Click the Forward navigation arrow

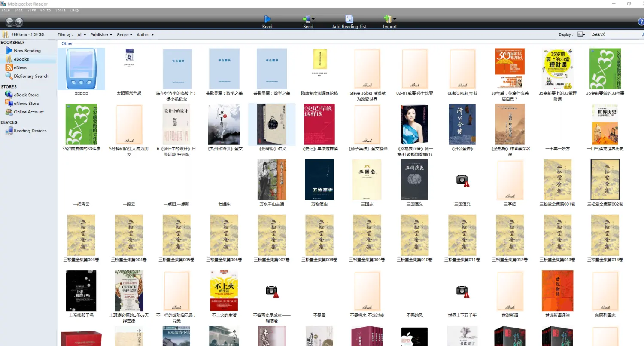pyautogui.click(x=19, y=22)
